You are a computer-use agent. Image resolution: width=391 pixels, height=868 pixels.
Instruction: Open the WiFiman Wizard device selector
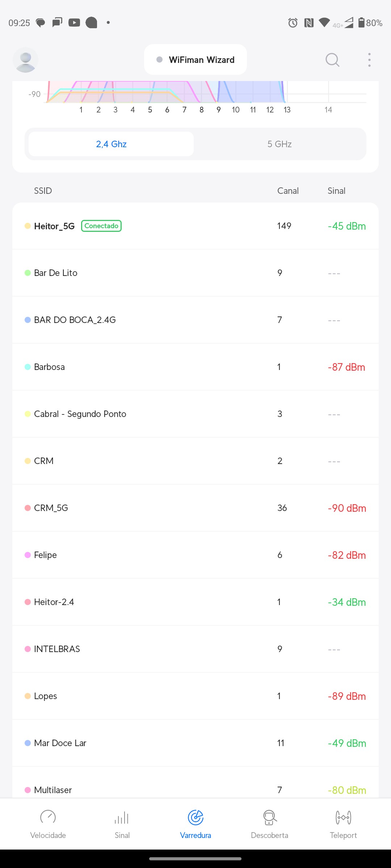[195, 60]
